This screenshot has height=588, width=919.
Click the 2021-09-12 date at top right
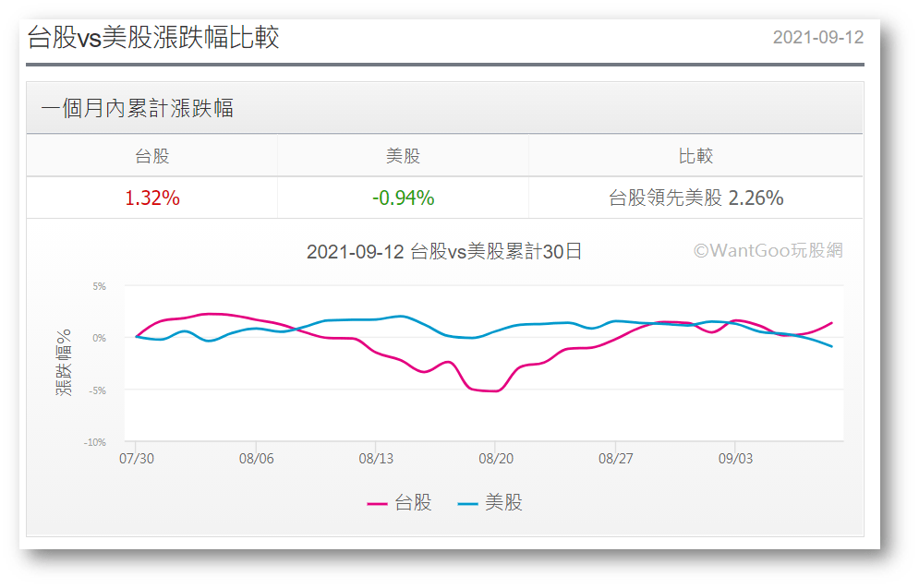click(x=817, y=38)
